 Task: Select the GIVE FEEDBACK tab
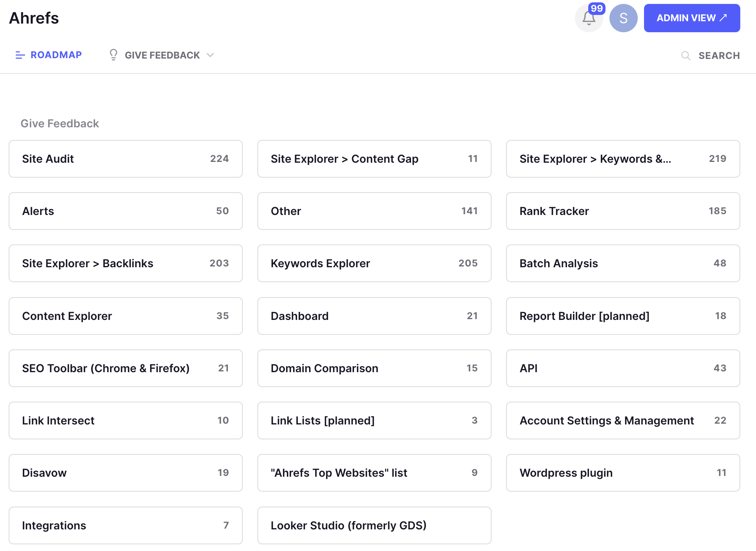pyautogui.click(x=162, y=55)
